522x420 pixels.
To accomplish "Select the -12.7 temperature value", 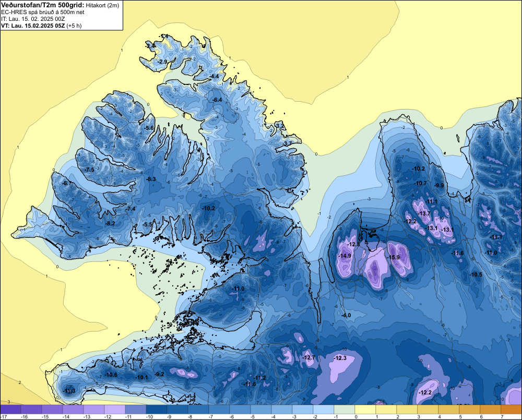I will tap(309, 357).
